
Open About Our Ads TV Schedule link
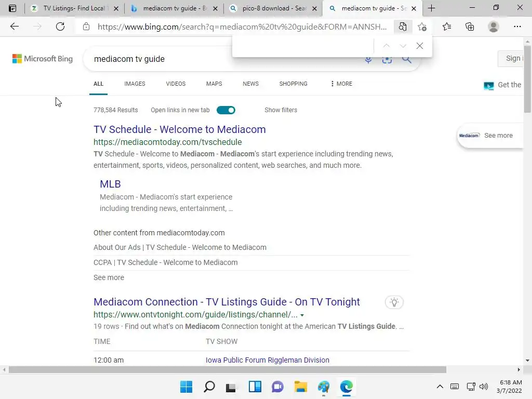tap(180, 247)
